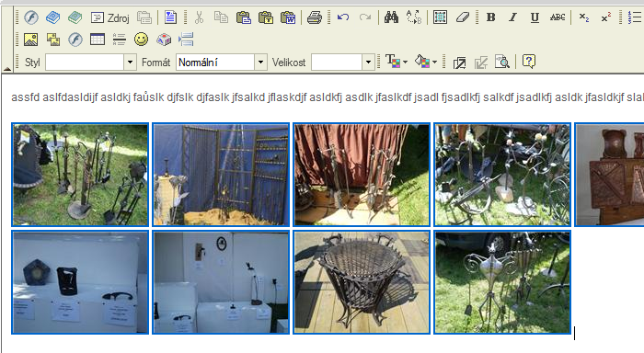Click the Redo arrow

365,17
